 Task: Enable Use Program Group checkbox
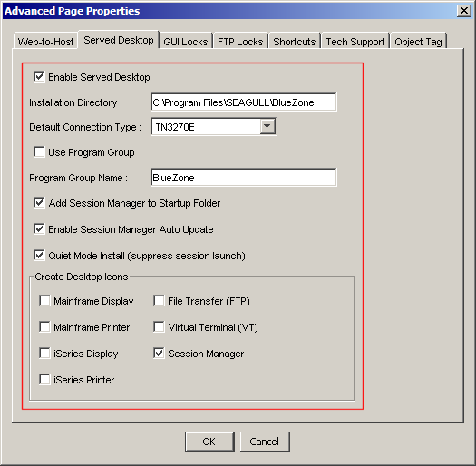[x=39, y=151]
